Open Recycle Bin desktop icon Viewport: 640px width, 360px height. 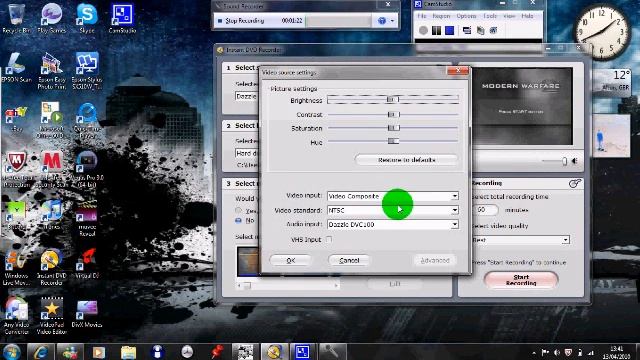pyautogui.click(x=16, y=18)
